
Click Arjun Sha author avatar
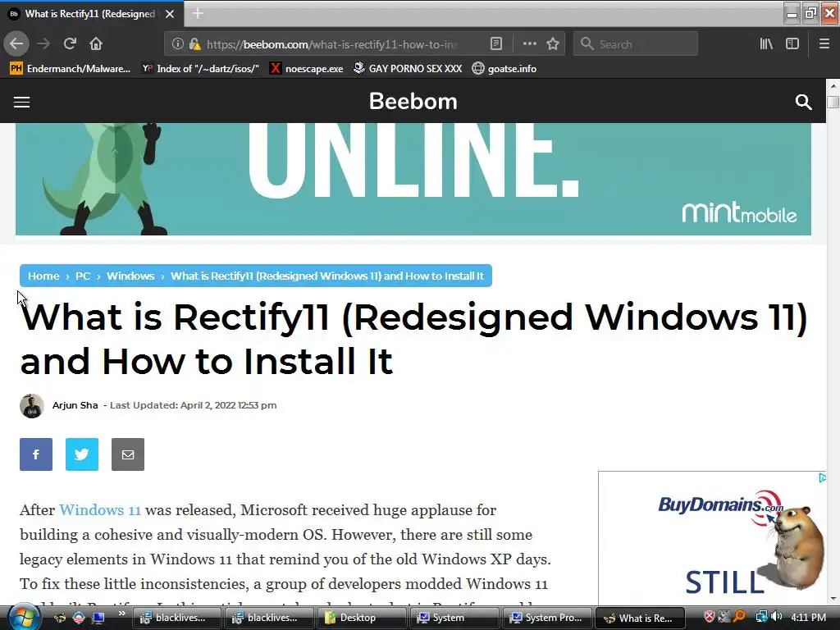32,406
